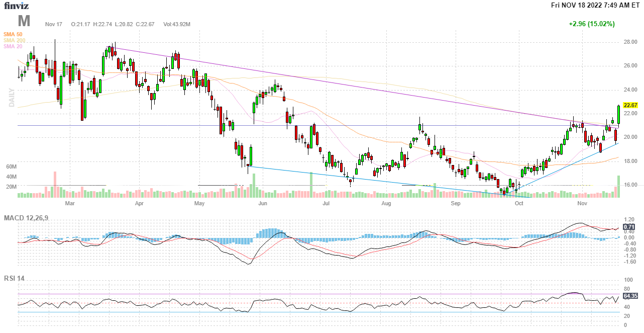Click the MACD 0.71 value tag

tap(629, 226)
